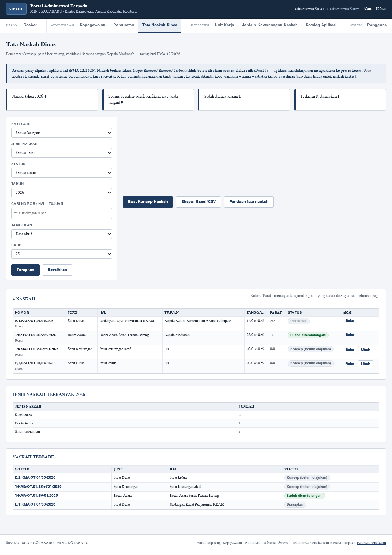Click the Keluar logout link
The height and width of the screenshot is (555, 392).
click(381, 9)
